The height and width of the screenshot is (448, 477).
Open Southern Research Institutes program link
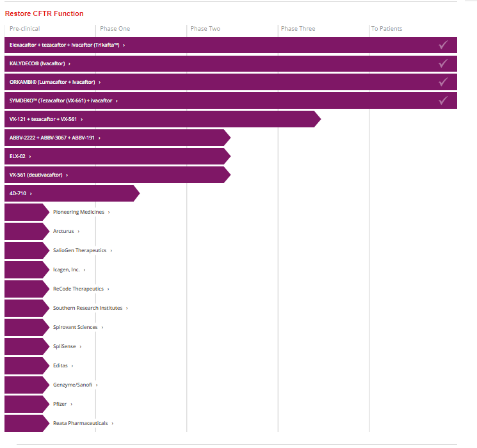88,308
